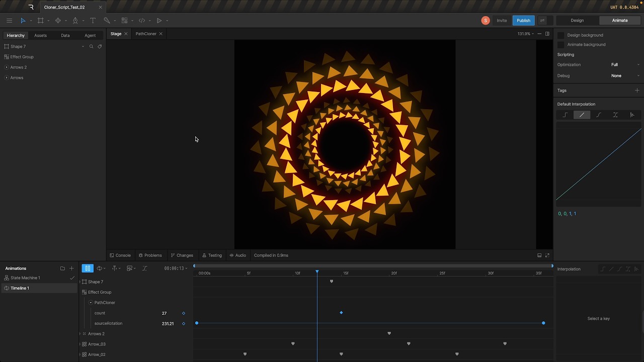Open Optimization Full dropdown
Screen dimensions: 644x362
pos(625,65)
